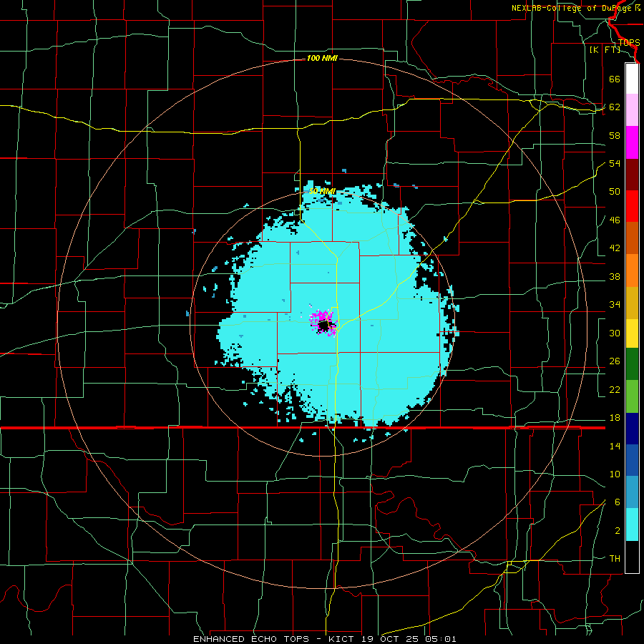
Task: Click the cyan swatch near 2
Action: click(x=632, y=525)
